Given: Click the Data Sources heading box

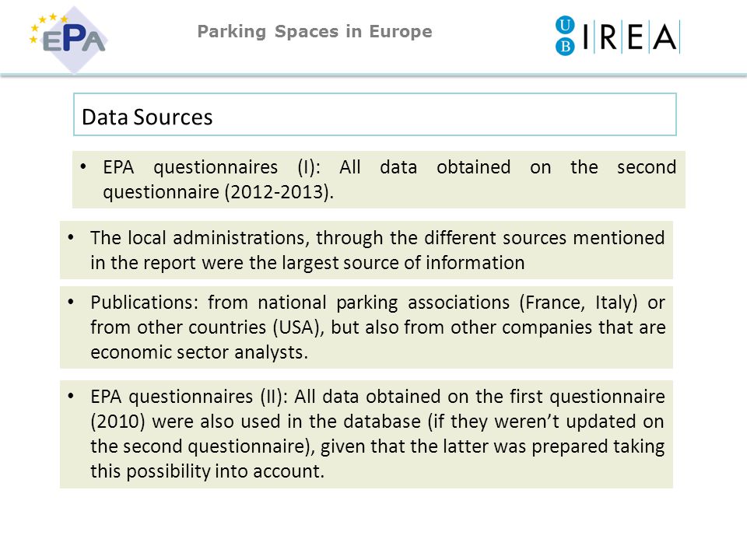Looking at the screenshot, I should (375, 114).
